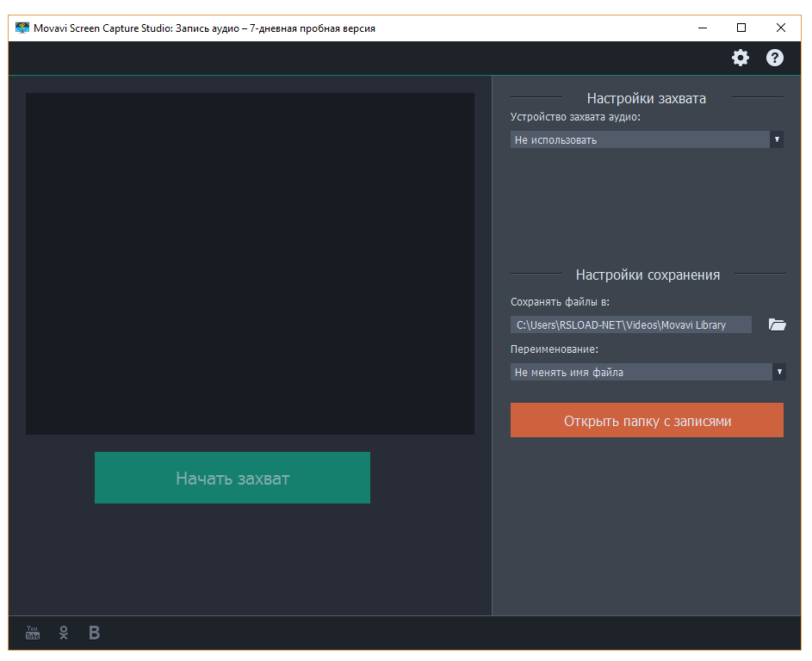Open the YouTube sharing icon
Screen dimensions: 812x661
32,632
